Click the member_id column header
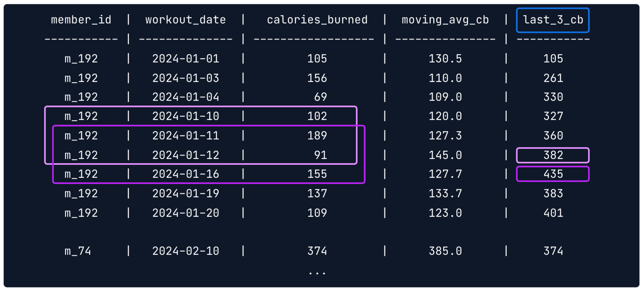 point(81,20)
